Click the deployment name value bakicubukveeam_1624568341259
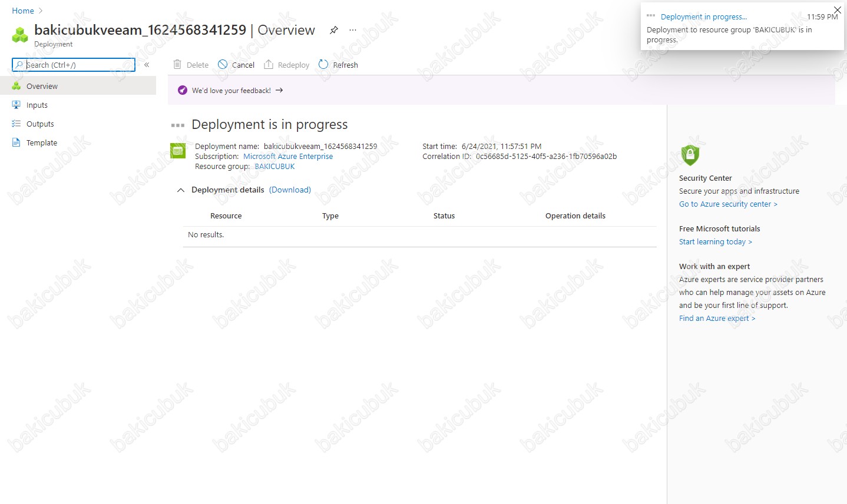Image resolution: width=847 pixels, height=504 pixels. 320,147
